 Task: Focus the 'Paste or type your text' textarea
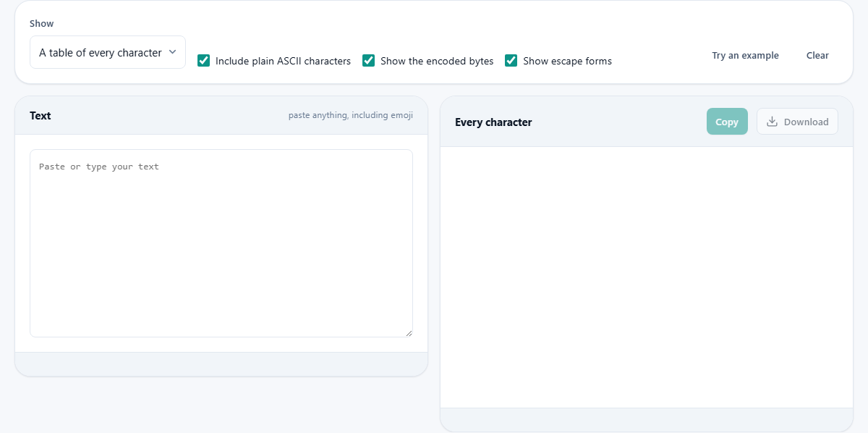point(221,243)
